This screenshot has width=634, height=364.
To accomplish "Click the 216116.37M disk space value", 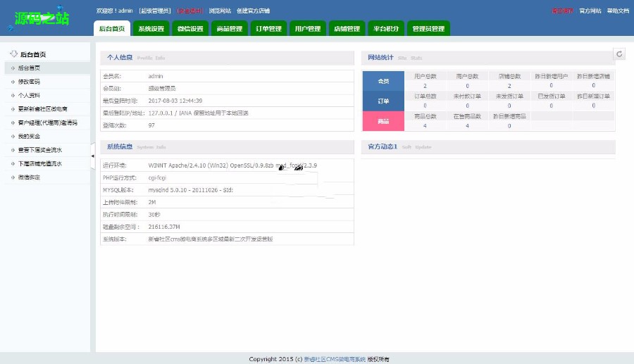I will click(164, 227).
